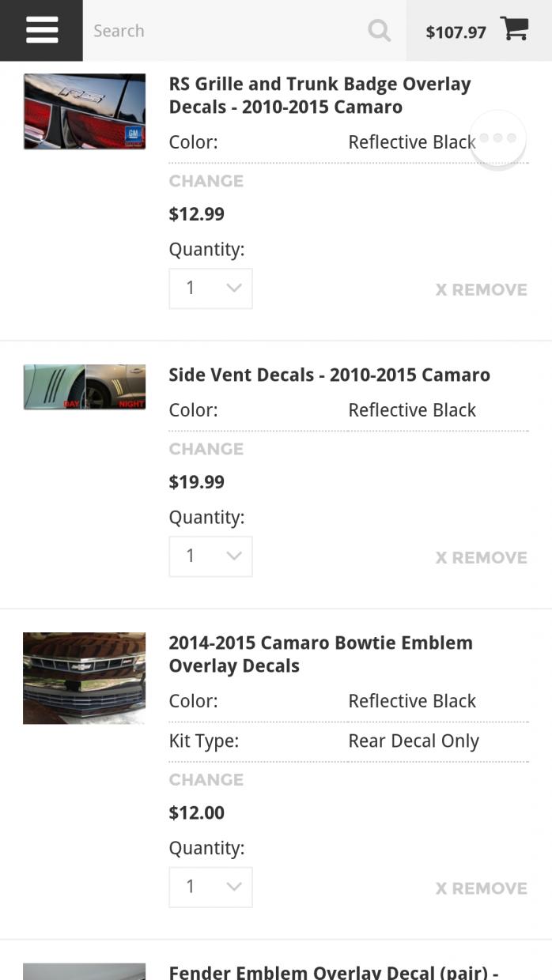The height and width of the screenshot is (980, 552).
Task: Open the RS Grille Badge Decals product title
Action: [x=319, y=95]
